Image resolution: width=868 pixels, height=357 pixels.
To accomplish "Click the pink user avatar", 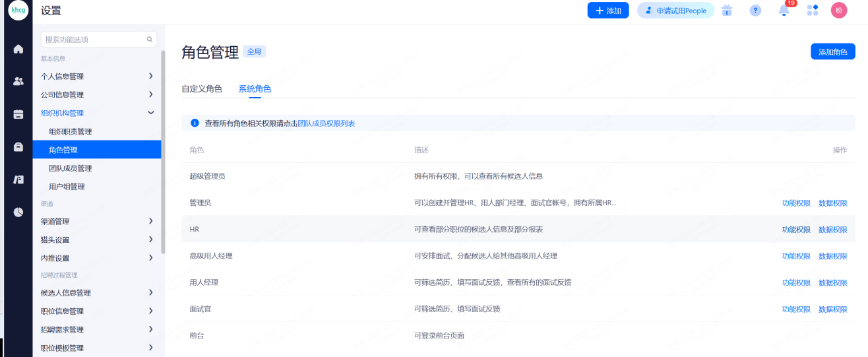I will click(839, 11).
